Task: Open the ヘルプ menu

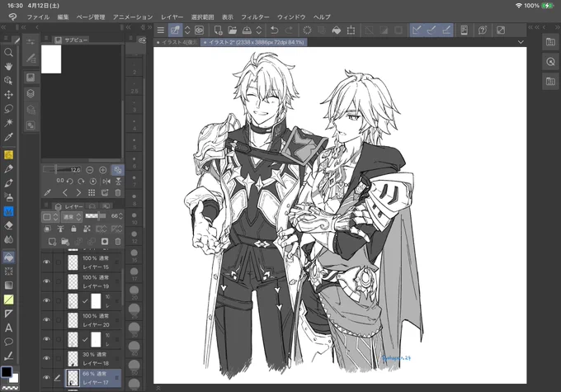Action: [322, 17]
